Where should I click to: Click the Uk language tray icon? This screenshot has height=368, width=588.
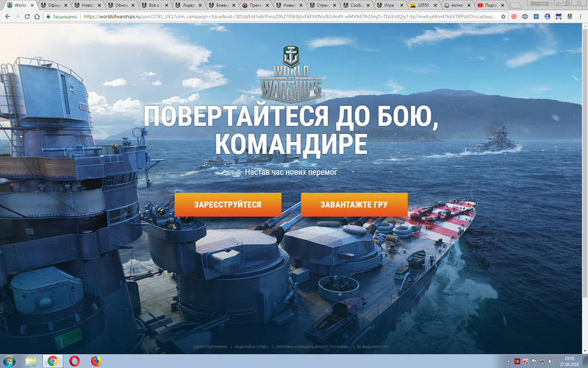(x=517, y=361)
